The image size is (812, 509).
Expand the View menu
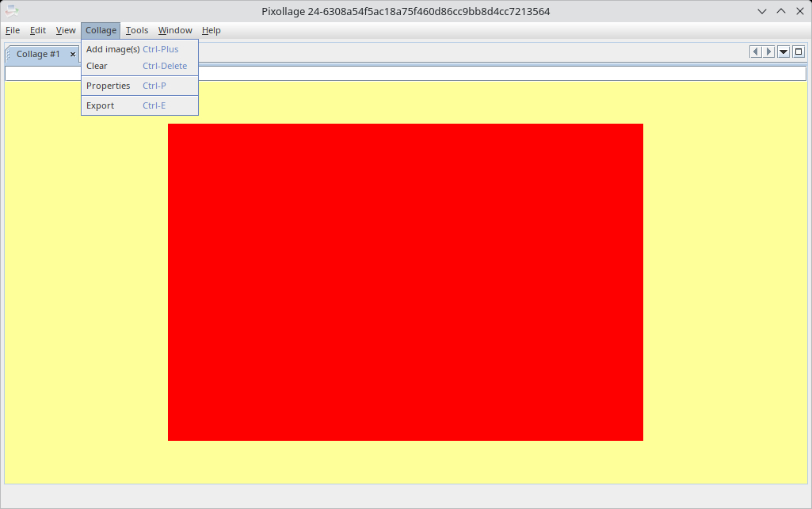coord(66,30)
